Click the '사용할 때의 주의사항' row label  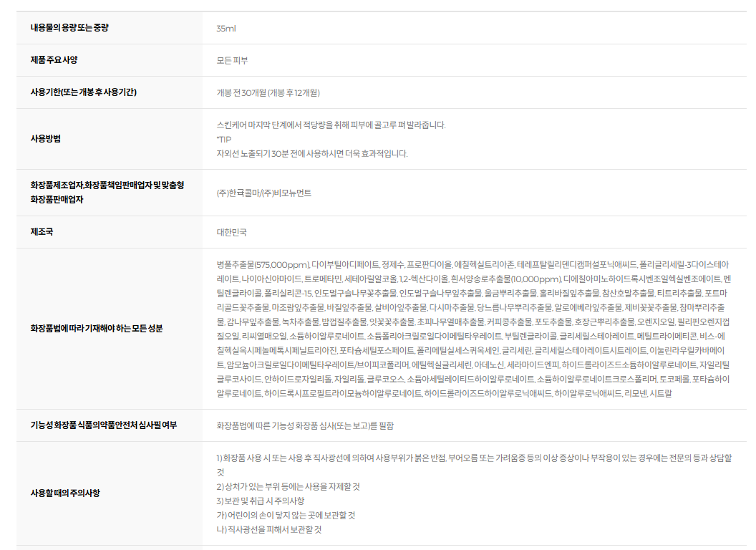coord(65,493)
